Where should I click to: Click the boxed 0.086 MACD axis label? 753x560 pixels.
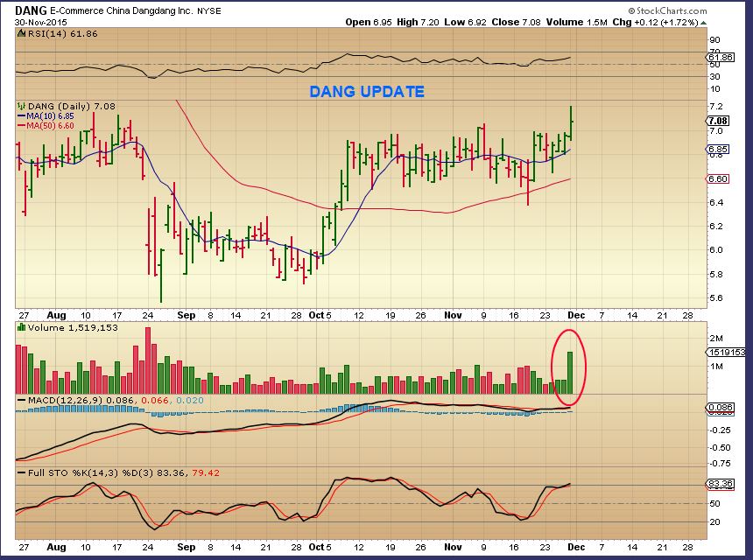[721, 408]
